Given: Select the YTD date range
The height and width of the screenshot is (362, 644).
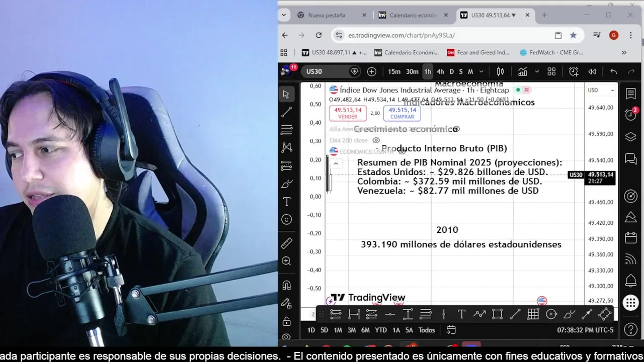Looking at the screenshot, I should click(x=381, y=330).
